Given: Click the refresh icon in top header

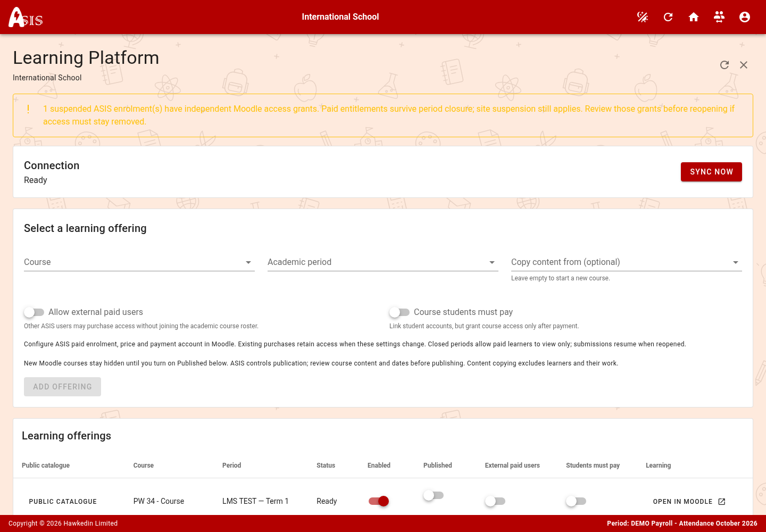Looking at the screenshot, I should pos(668,17).
